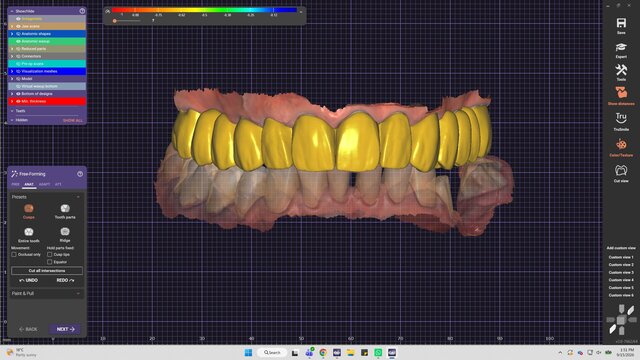640x360 pixels.
Task: Expand the Anatomic shapes group
Action: [12, 34]
